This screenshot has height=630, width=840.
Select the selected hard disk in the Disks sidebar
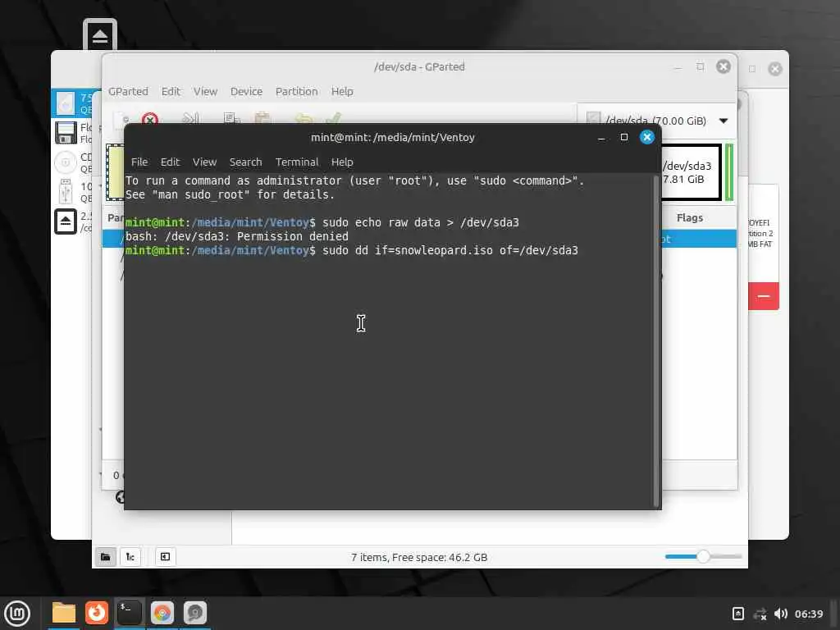[73, 103]
